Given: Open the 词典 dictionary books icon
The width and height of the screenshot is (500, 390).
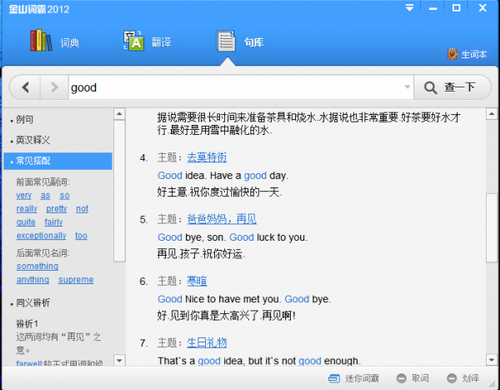Looking at the screenshot, I should (41, 41).
